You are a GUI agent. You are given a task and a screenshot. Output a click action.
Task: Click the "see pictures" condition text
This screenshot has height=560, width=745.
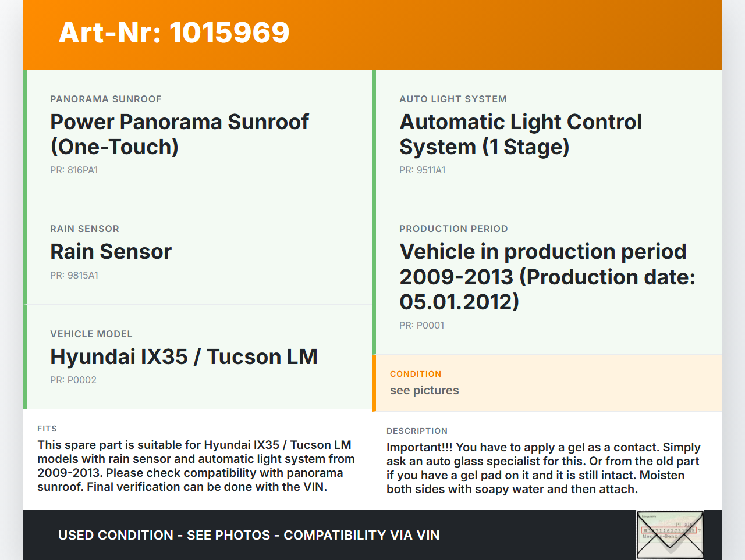coord(424,391)
